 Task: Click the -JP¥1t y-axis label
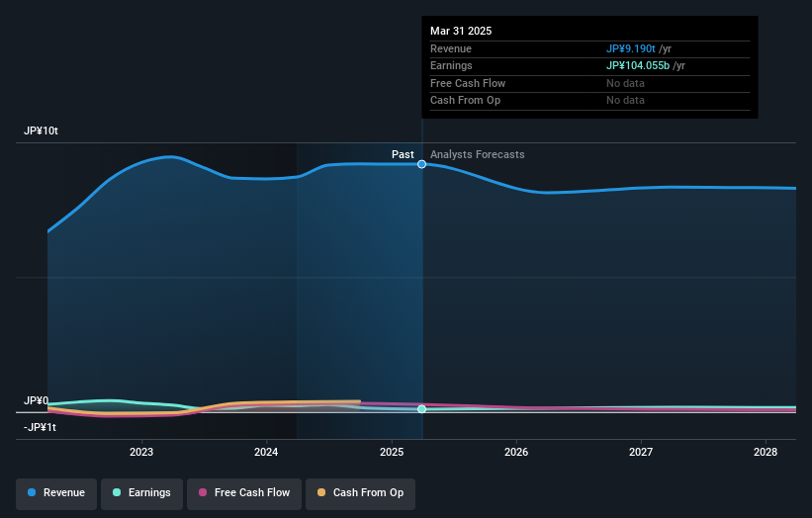point(40,427)
